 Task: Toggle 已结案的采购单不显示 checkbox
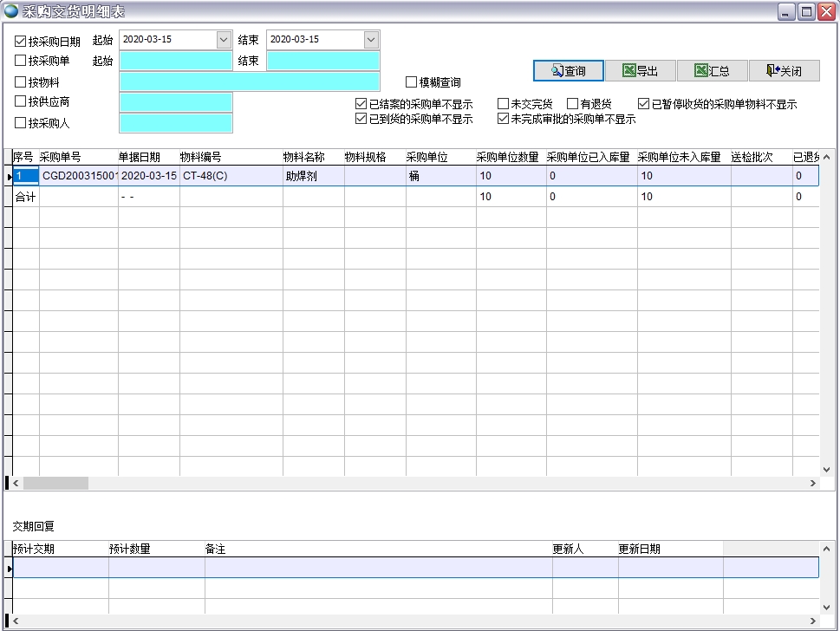coord(361,104)
